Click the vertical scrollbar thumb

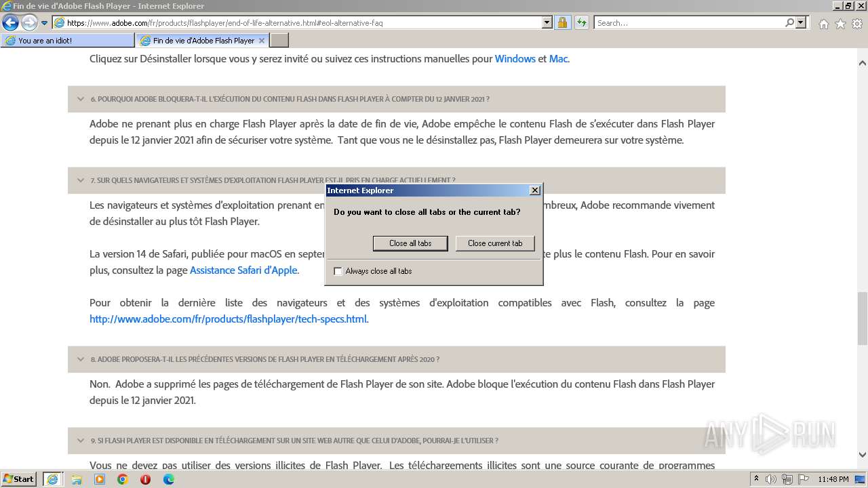(862, 319)
